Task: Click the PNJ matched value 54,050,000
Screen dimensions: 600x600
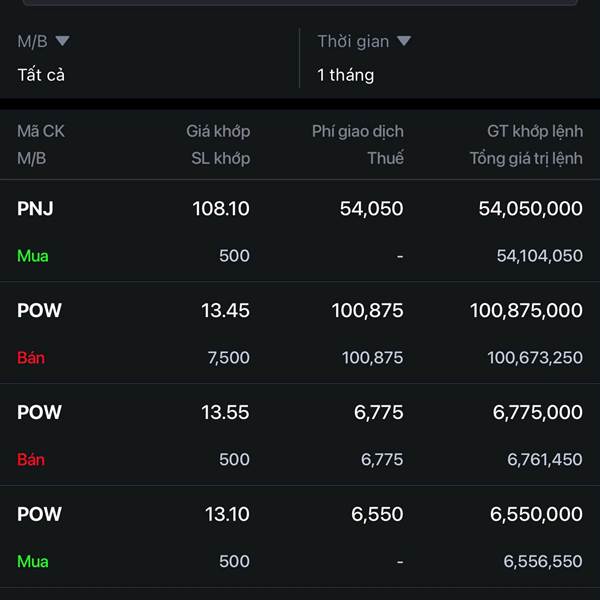Action: 530,209
